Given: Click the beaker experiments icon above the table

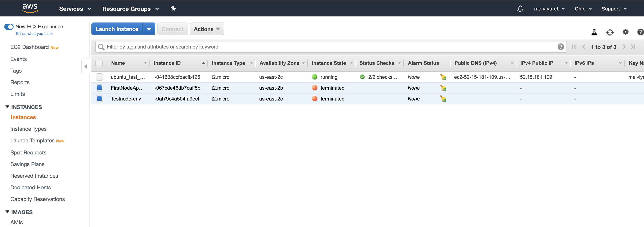Looking at the screenshot, I should pos(595,32).
